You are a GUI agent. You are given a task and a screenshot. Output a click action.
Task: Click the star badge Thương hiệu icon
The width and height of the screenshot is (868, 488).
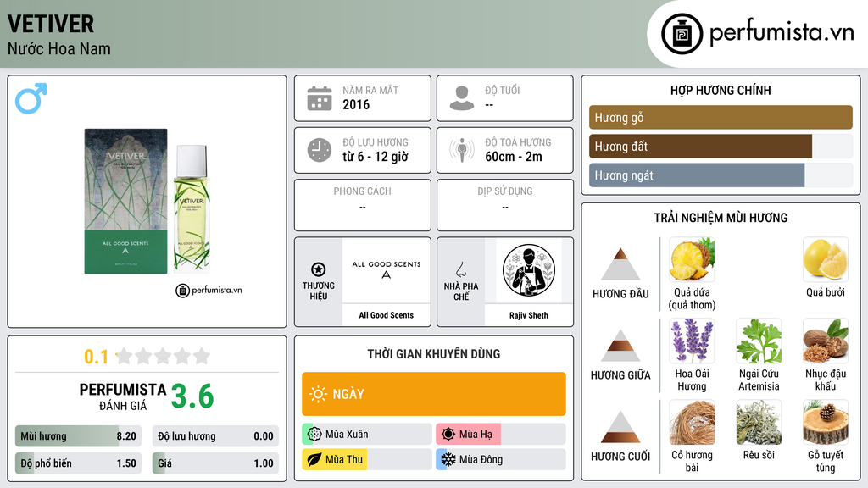(319, 269)
